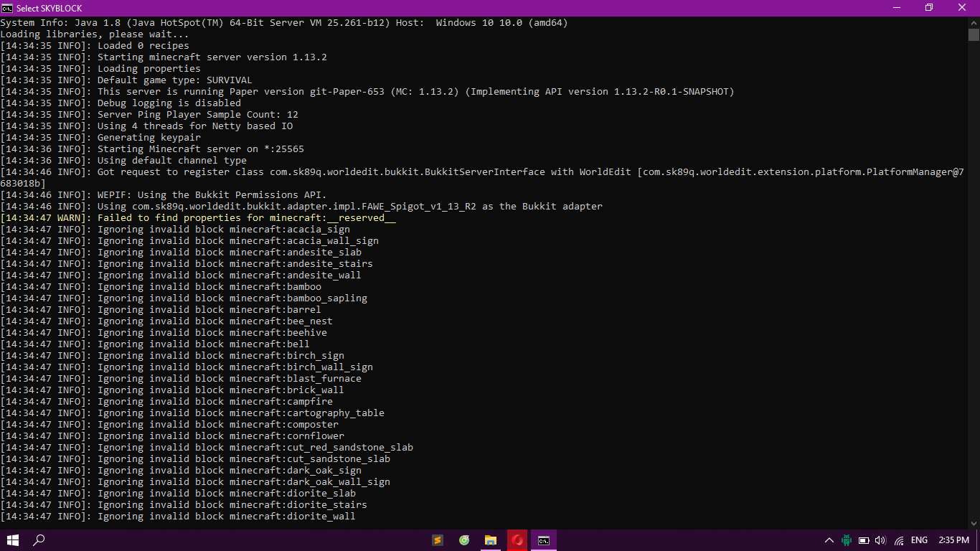Click the 'minecraft:diorite_stairs' log line
The height and width of the screenshot is (551, 980).
tap(184, 505)
